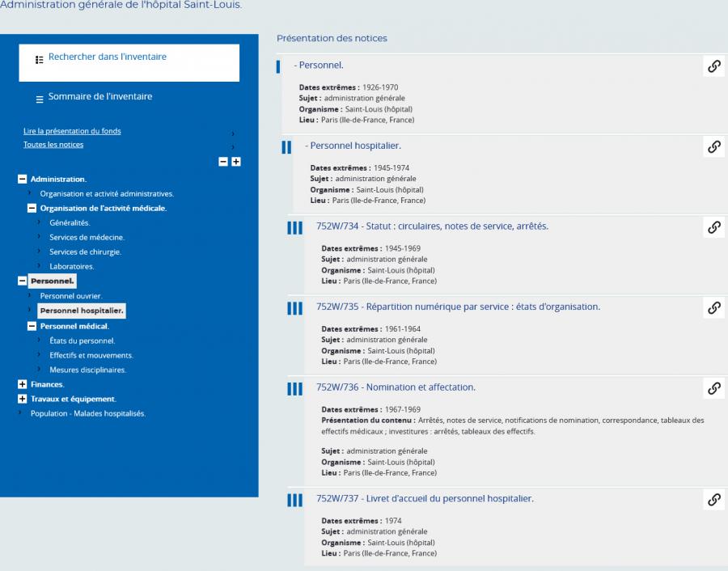Select Population - Malades hospitalisés item

[x=87, y=413]
